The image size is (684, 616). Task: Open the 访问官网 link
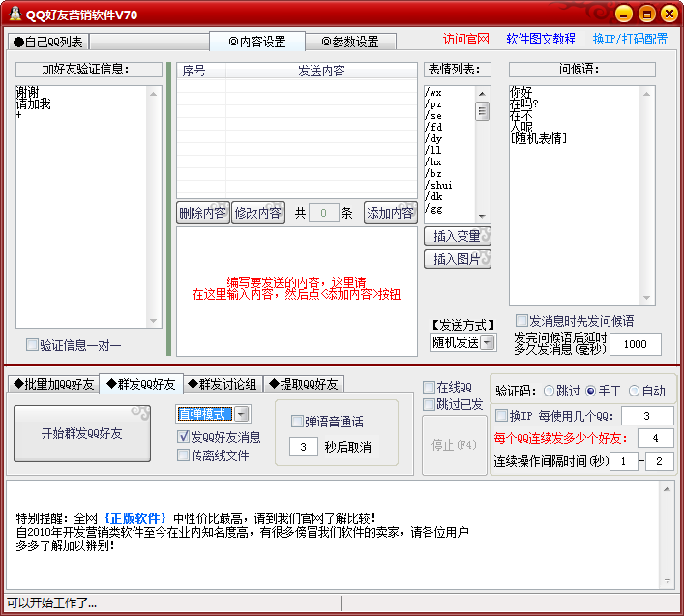pyautogui.click(x=466, y=40)
